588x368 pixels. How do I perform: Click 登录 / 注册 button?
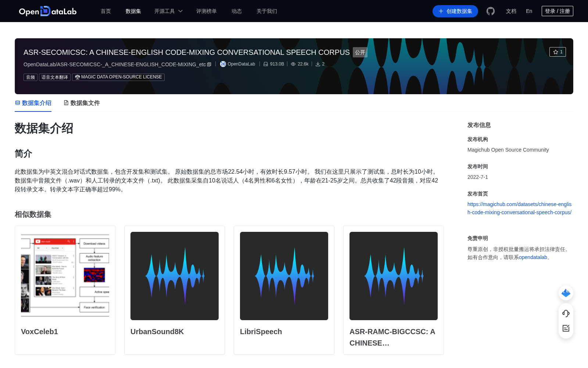557,11
